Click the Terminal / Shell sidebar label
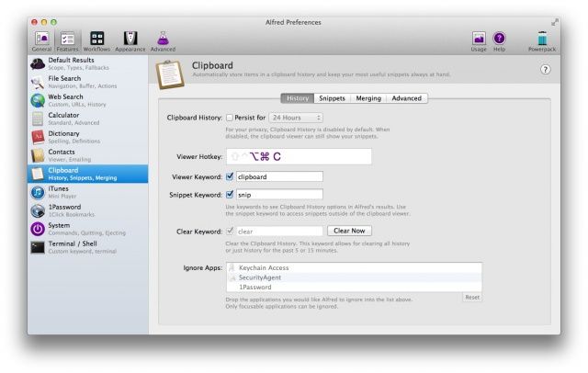This screenshot has width=588, height=373. coord(73,243)
